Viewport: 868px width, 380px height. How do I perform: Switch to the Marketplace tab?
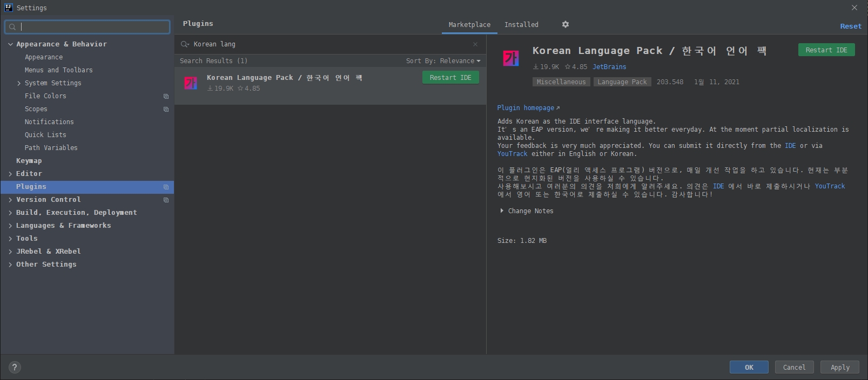point(469,25)
